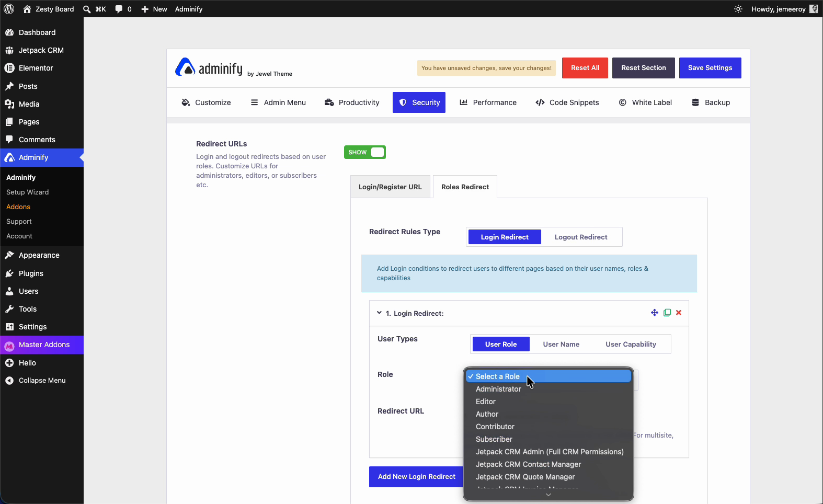The width and height of the screenshot is (823, 504).
Task: Open the Zesty Board home icon
Action: point(27,9)
